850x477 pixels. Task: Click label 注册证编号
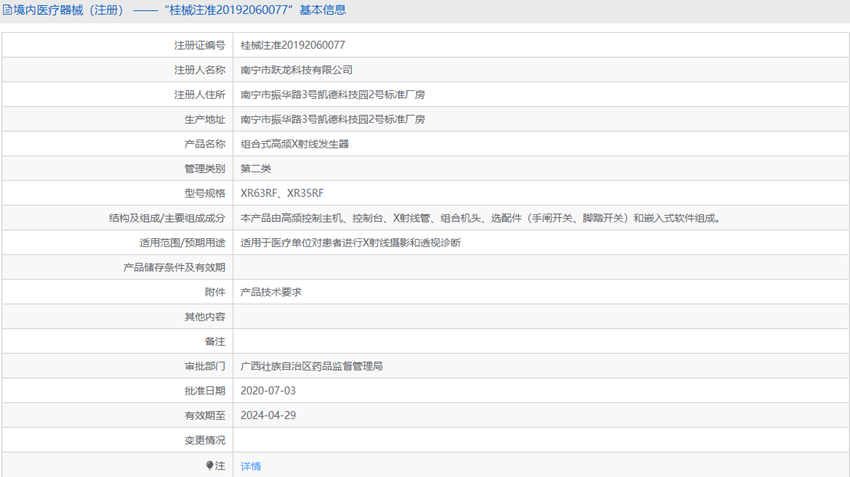coord(199,45)
